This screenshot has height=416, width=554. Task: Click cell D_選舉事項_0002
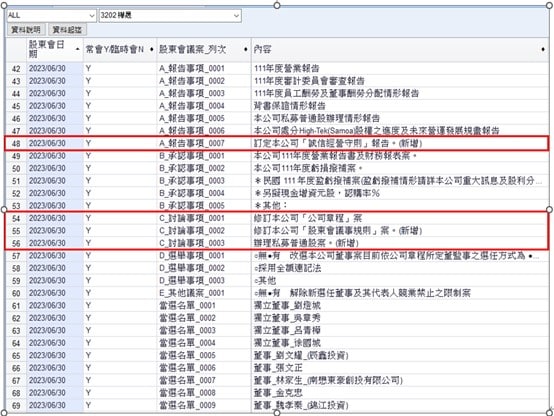[204, 268]
